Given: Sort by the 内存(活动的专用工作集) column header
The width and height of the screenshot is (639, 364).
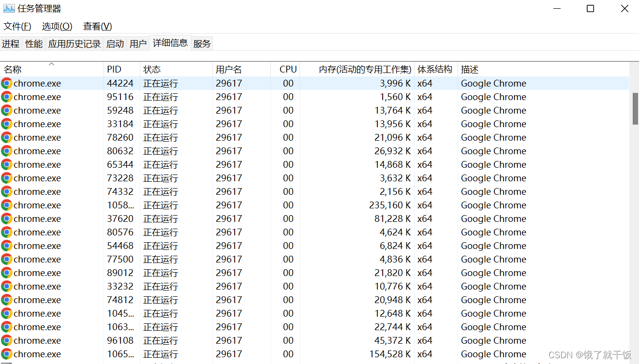Looking at the screenshot, I should (x=357, y=69).
